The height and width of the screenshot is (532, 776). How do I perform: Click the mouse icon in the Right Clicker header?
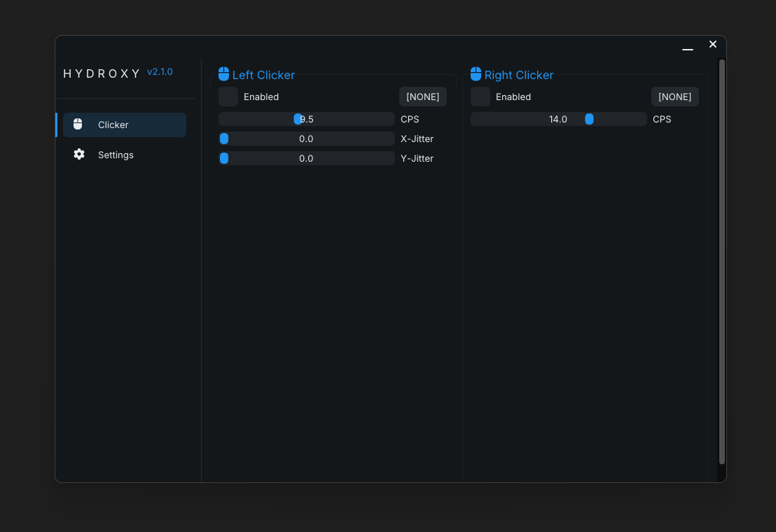pyautogui.click(x=476, y=73)
